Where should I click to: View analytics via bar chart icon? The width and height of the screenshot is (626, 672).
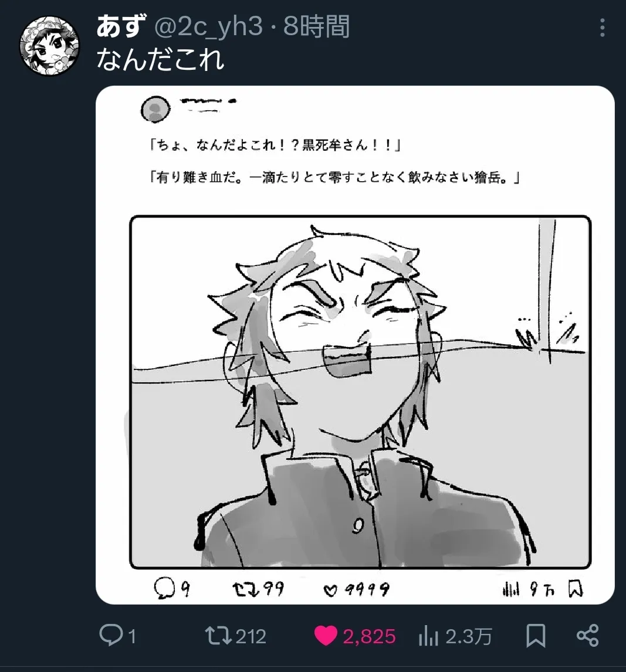pyautogui.click(x=428, y=636)
